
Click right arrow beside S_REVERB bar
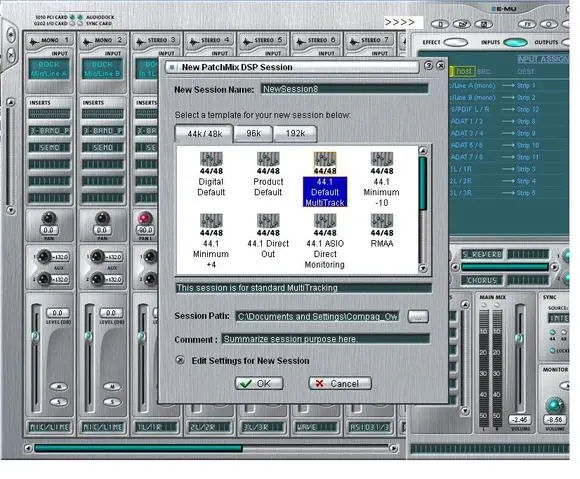point(554,267)
